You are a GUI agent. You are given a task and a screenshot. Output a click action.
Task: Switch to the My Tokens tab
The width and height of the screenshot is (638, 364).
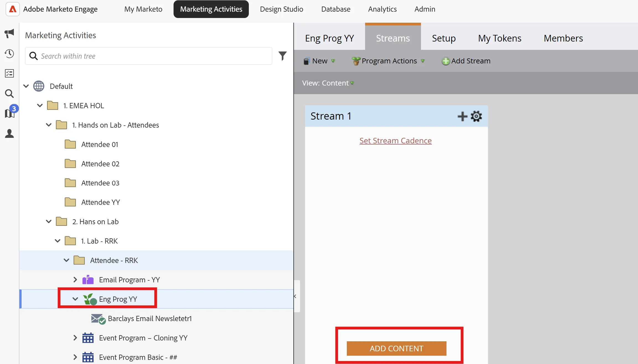(x=500, y=38)
